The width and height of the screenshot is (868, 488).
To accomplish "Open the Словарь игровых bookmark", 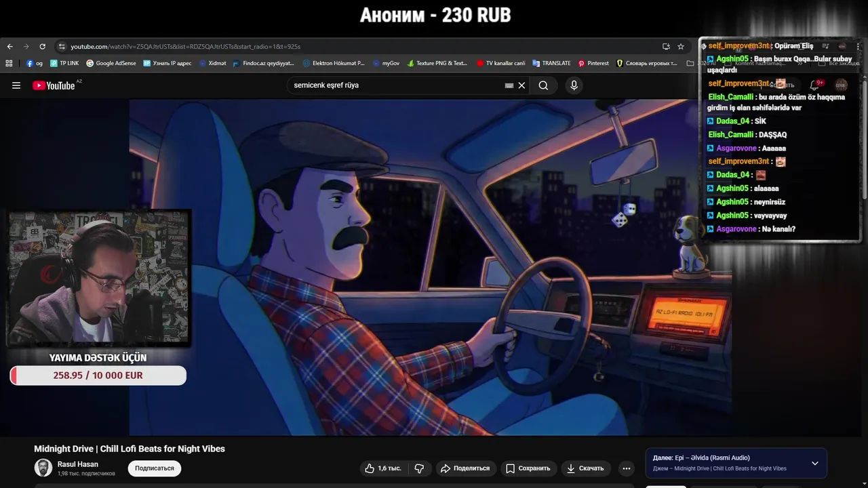I will pyautogui.click(x=647, y=63).
